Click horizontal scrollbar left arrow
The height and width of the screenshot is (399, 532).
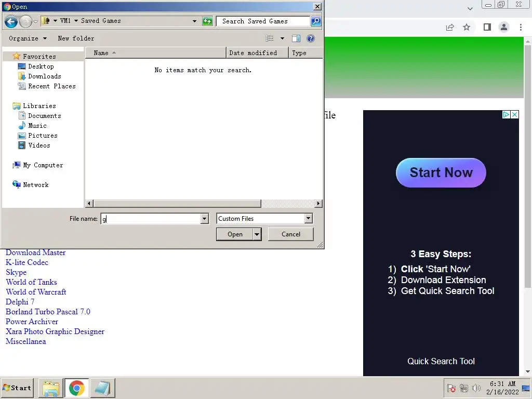pos(89,204)
